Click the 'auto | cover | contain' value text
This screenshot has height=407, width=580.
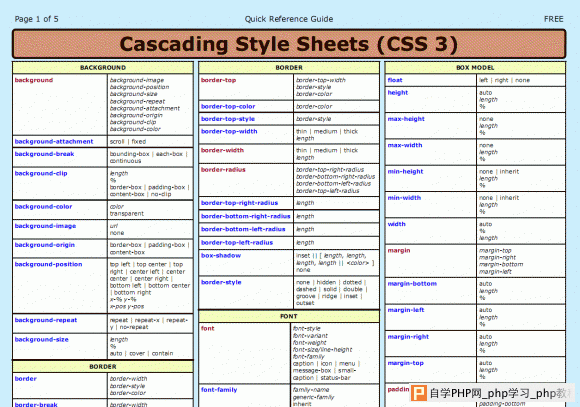141,353
